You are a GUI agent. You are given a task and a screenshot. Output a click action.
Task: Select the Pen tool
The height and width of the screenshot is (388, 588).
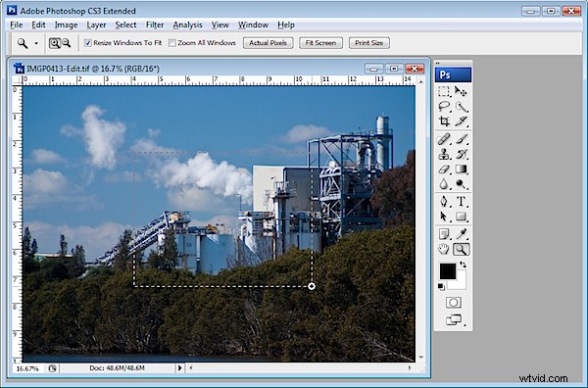[444, 202]
